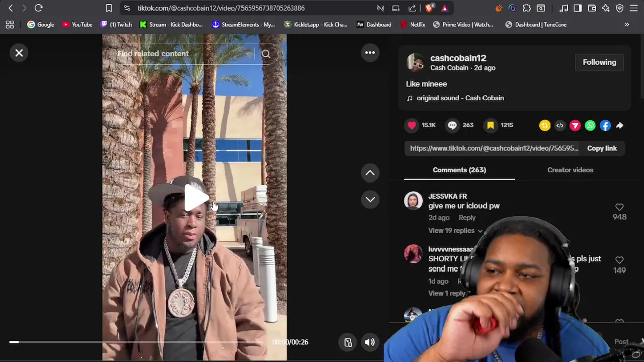This screenshot has width=644, height=362.
Task: Open JESSVKA FR commenter avatar
Action: 413,201
